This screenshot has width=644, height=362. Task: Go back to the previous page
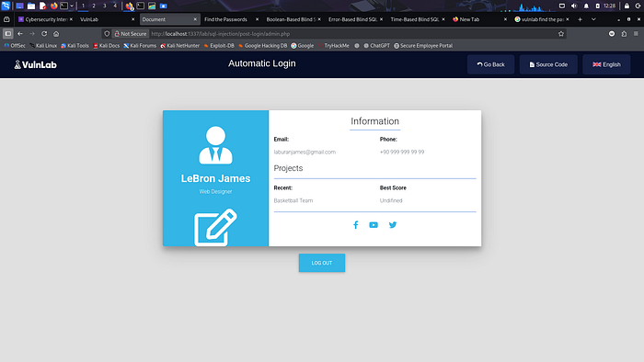click(20, 34)
